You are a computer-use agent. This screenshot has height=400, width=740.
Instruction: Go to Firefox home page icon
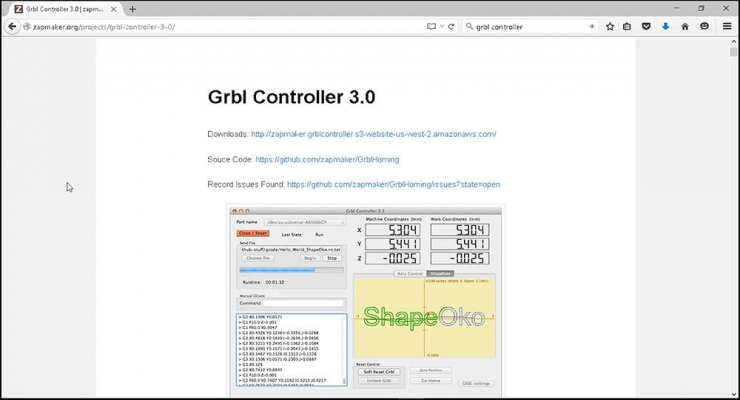(685, 27)
